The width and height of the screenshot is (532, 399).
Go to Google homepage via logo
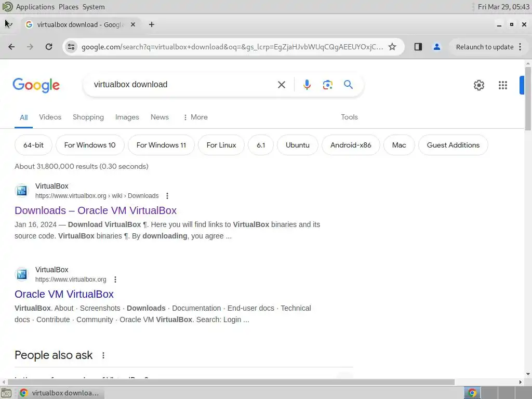pyautogui.click(x=36, y=85)
